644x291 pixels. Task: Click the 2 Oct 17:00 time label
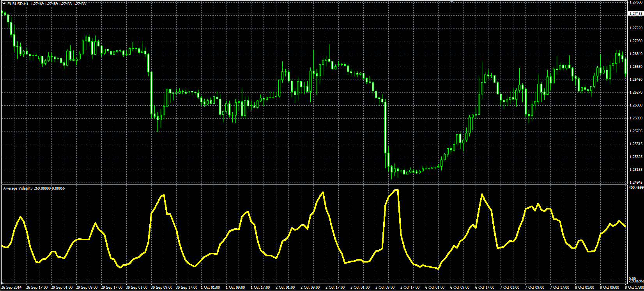(x=336, y=287)
